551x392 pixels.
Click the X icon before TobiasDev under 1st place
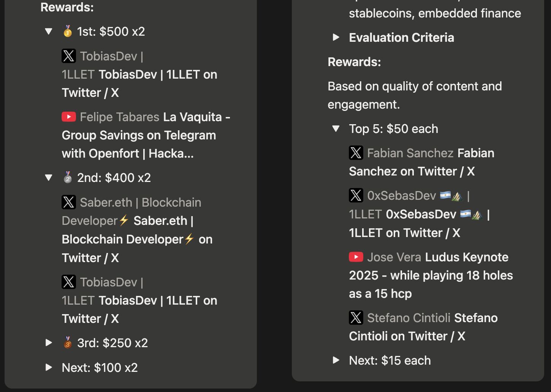pos(69,56)
